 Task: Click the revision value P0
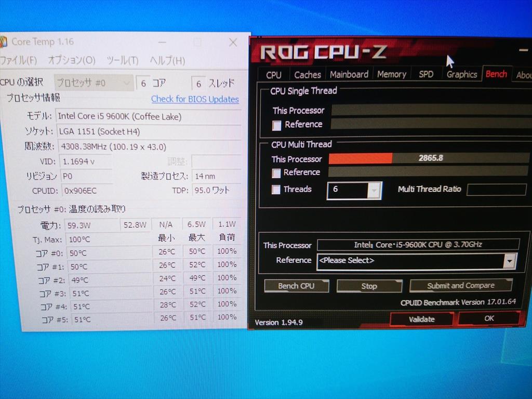pos(87,176)
